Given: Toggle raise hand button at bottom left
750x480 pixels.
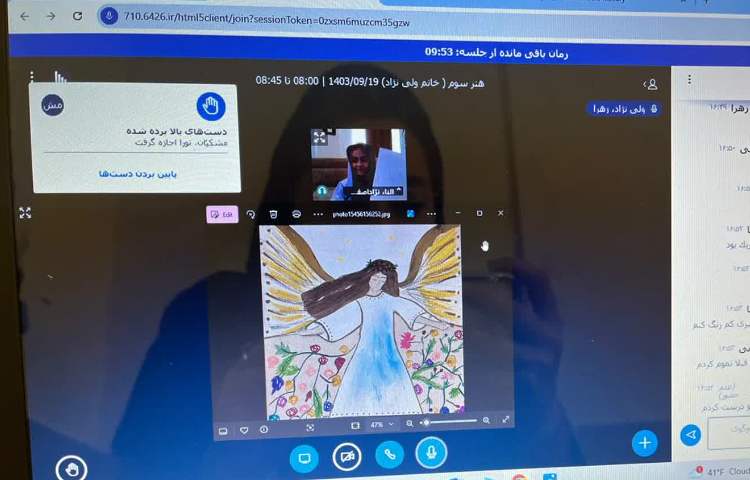Looking at the screenshot, I should coord(71,469).
